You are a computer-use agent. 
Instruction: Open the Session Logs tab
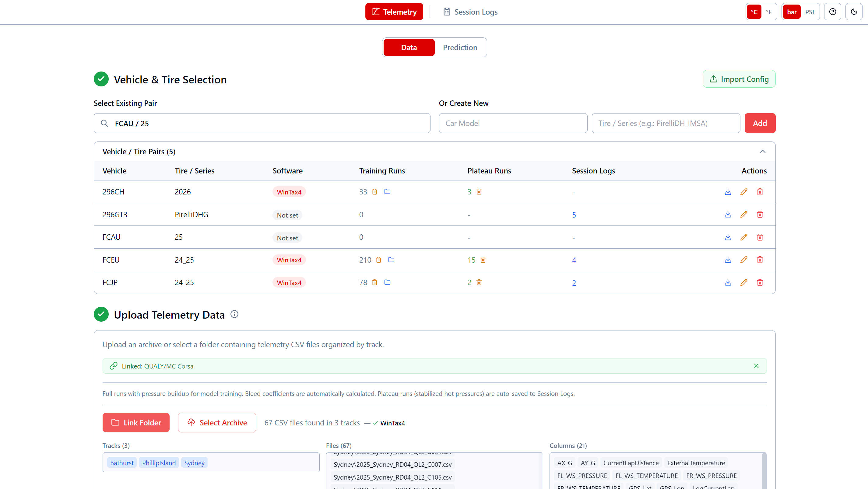[x=470, y=12]
